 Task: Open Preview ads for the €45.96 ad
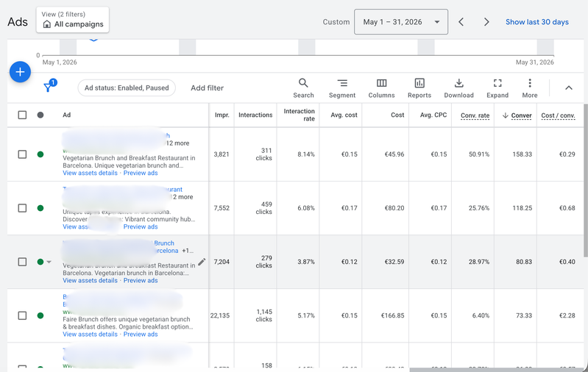141,173
